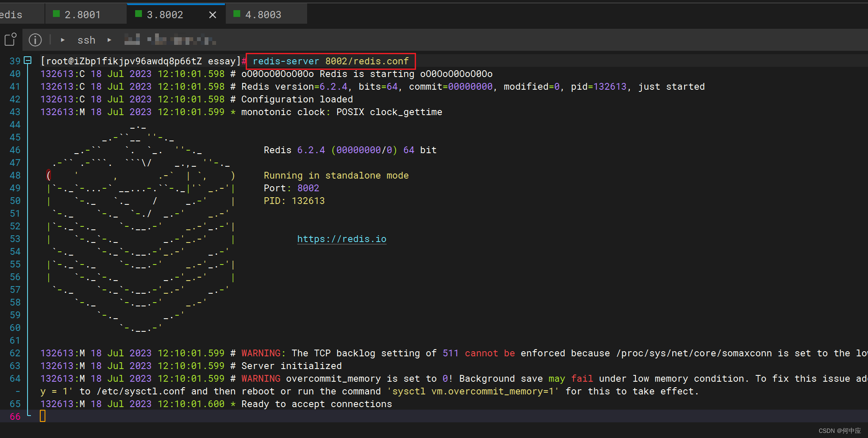Screen dimensions: 868x438
Task: Select the monotonic clock log line
Action: pyautogui.click(x=241, y=112)
